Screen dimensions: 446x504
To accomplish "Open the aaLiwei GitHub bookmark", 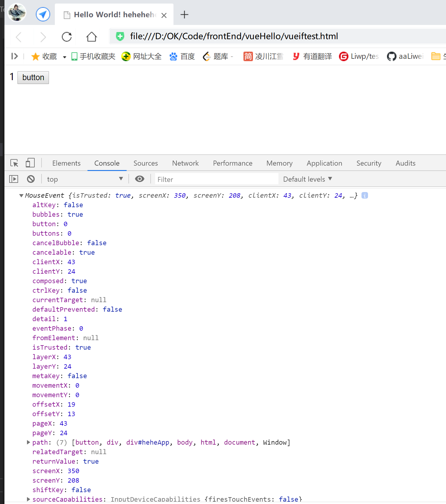I will tap(405, 56).
